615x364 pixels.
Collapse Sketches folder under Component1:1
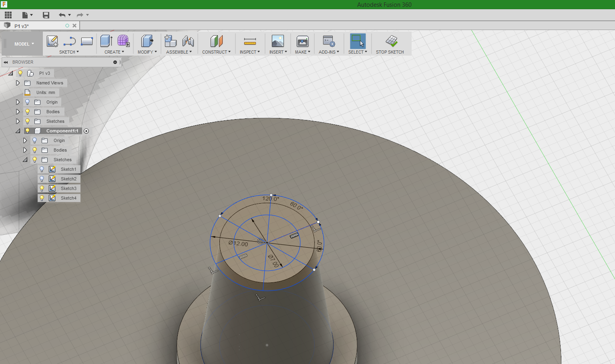[25, 160]
